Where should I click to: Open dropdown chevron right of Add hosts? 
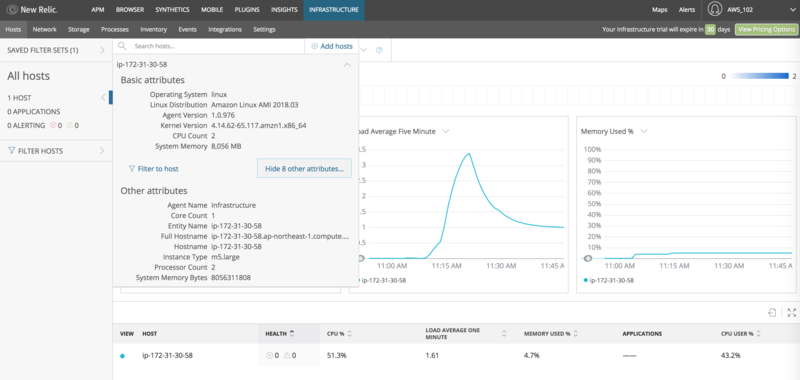tap(364, 50)
